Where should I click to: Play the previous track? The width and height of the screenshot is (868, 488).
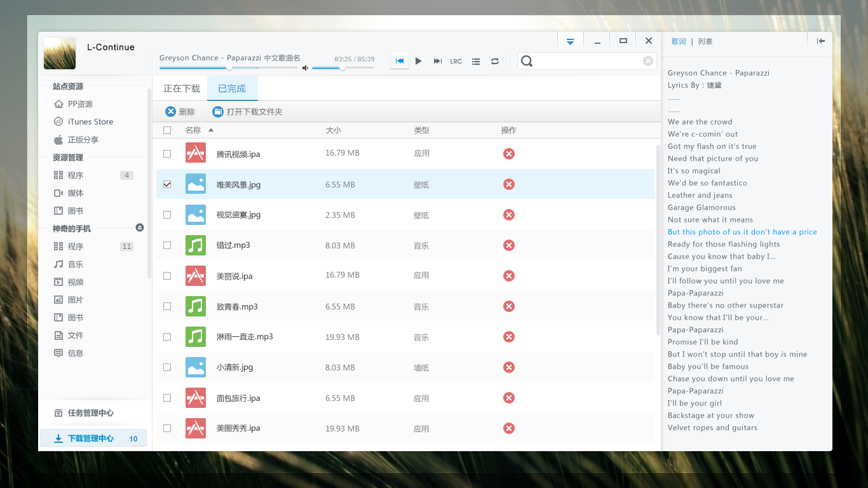(x=400, y=61)
